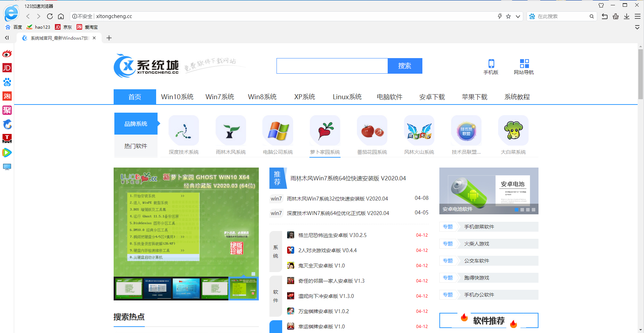Select the 雨林木风系统 brand icon
This screenshot has height=333, width=644.
tap(231, 130)
